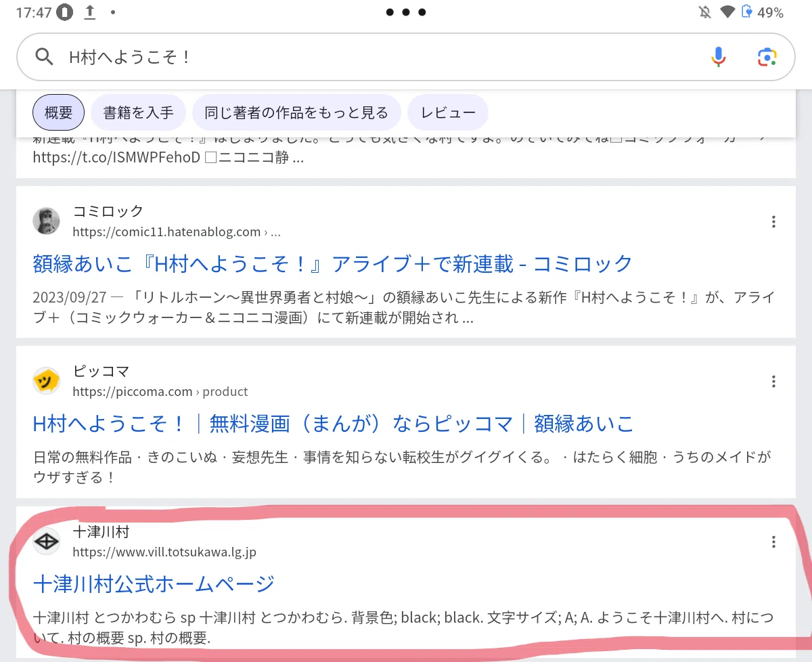
Task: Tap the Wi-Fi status icon
Action: click(727, 12)
